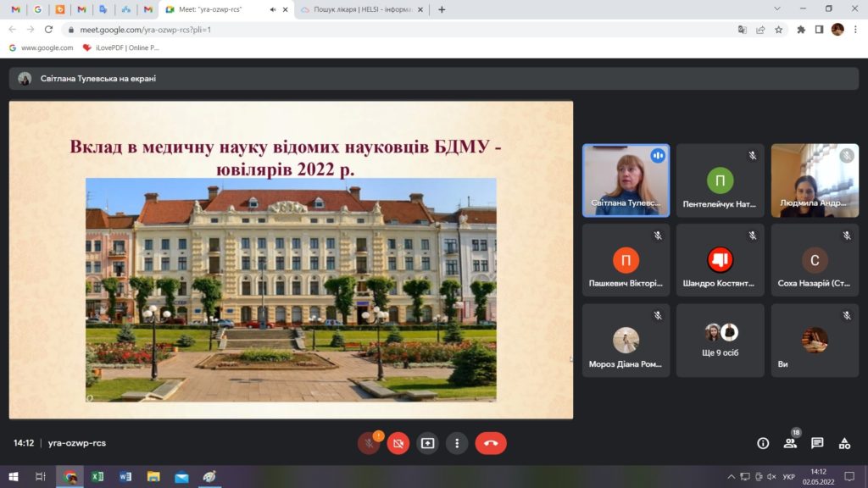Bookmark this page with star icon
Screen dimensions: 868x488
(779, 30)
